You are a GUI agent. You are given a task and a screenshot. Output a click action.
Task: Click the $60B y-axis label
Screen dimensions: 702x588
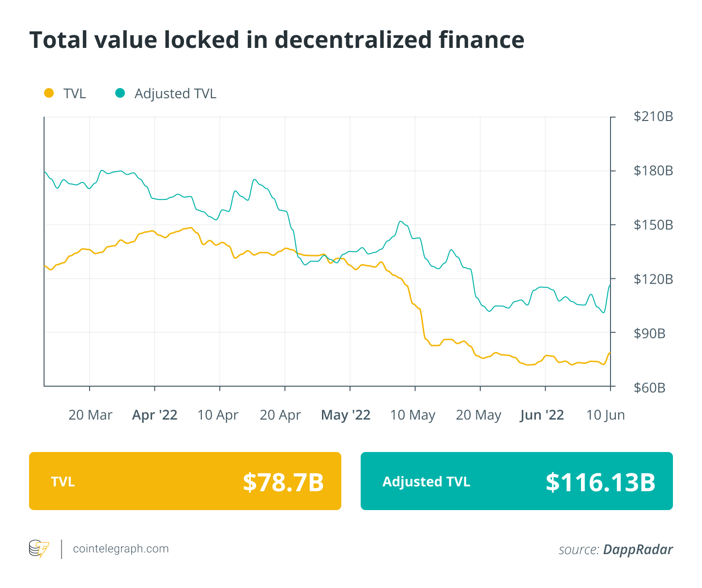coord(649,388)
